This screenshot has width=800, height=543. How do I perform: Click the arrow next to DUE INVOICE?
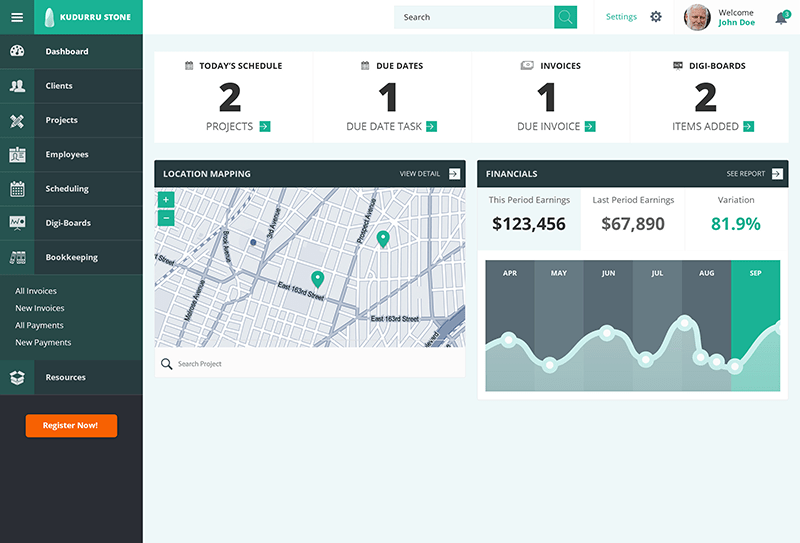tap(590, 127)
